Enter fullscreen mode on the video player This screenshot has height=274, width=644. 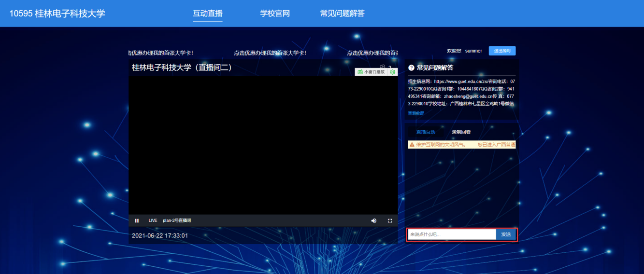coord(390,220)
